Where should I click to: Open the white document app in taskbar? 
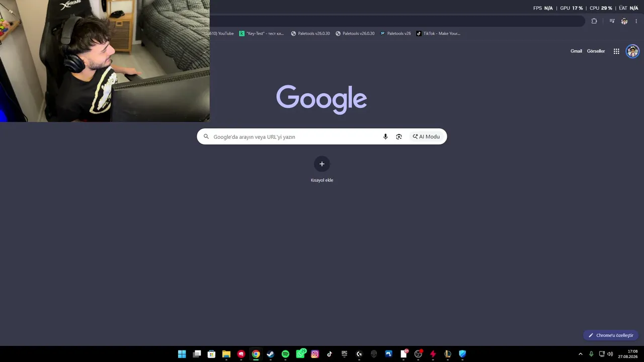(404, 354)
